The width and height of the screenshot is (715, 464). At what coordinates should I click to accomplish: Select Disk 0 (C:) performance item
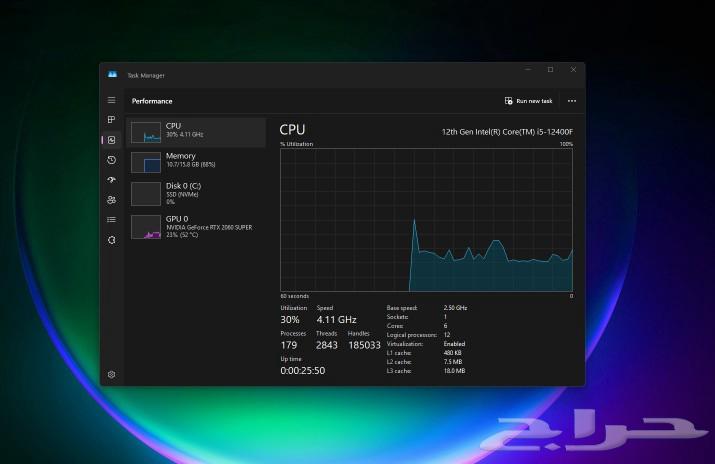[x=196, y=192]
